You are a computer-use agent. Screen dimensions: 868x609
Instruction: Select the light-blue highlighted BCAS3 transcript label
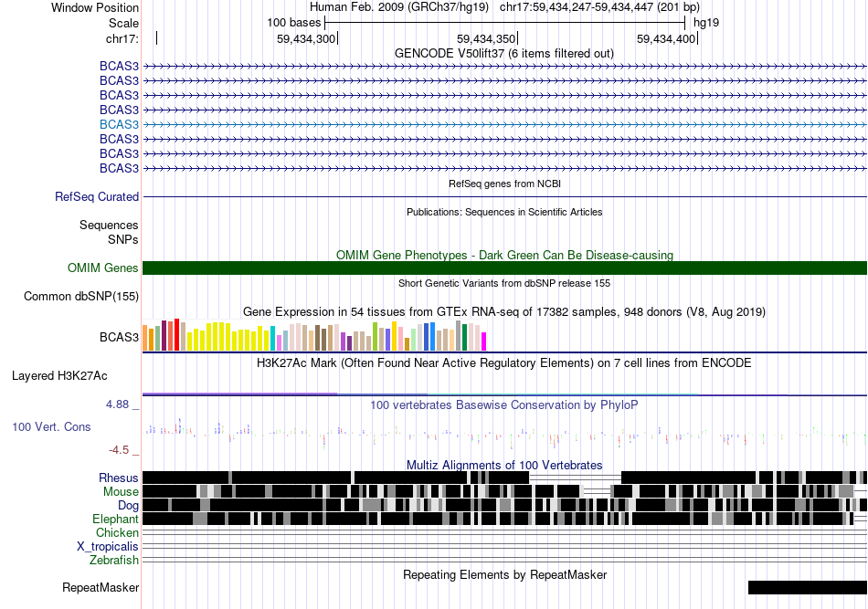119,124
